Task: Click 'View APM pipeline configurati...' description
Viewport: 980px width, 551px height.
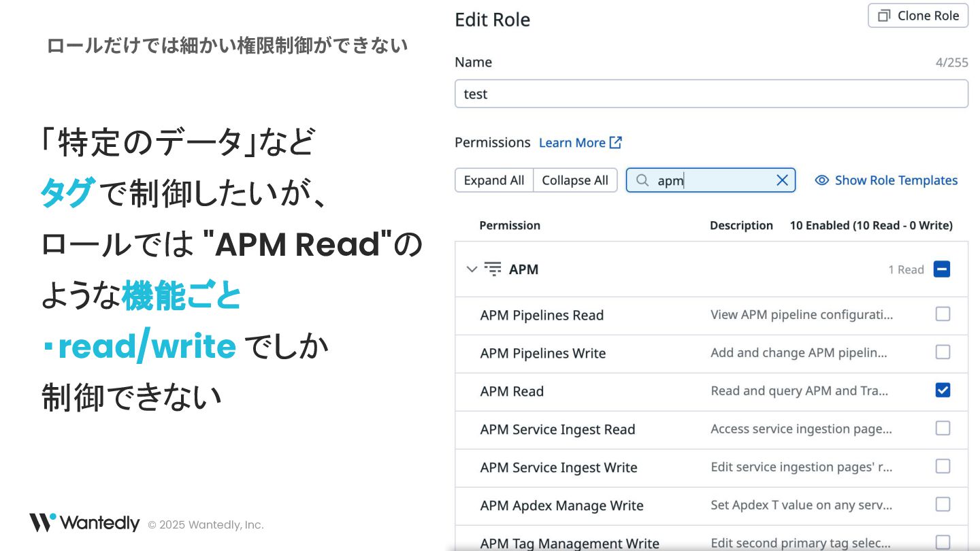Action: click(802, 314)
